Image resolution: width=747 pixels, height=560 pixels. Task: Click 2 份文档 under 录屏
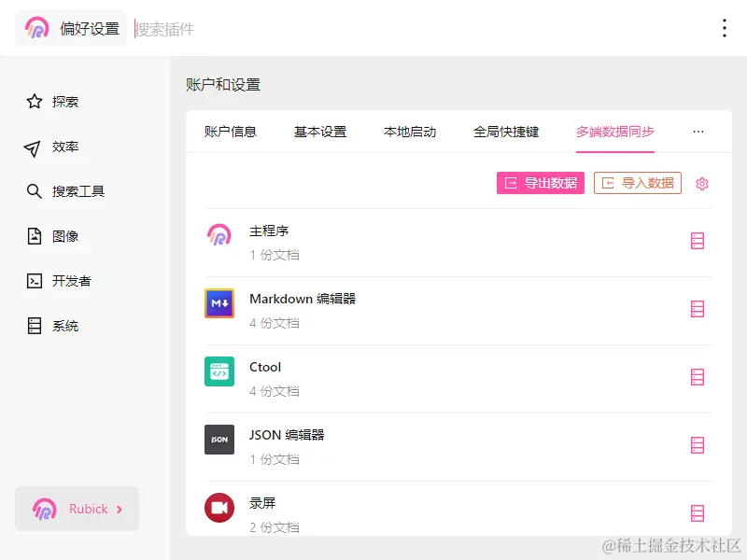[275, 527]
